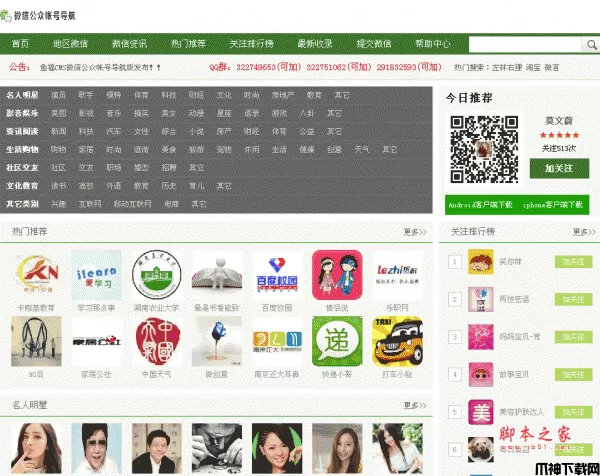600x476 pixels.
Task: Click the 公告 announcement text
Action: pyautogui.click(x=101, y=68)
